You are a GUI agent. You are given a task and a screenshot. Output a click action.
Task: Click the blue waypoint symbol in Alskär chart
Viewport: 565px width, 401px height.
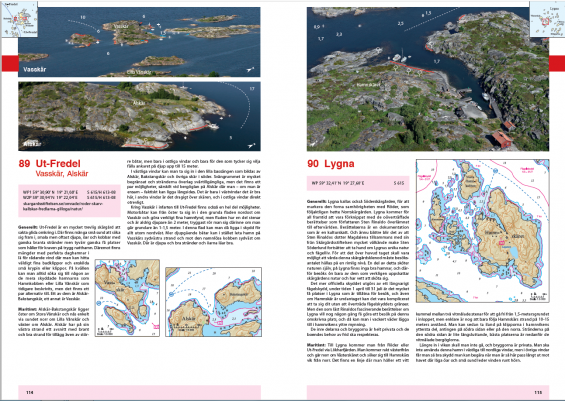pos(171,294)
